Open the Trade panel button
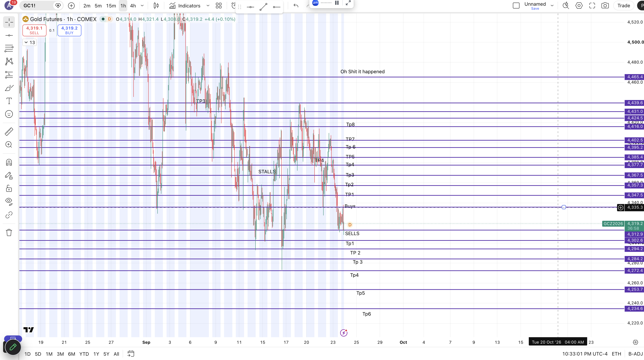 pyautogui.click(x=623, y=6)
